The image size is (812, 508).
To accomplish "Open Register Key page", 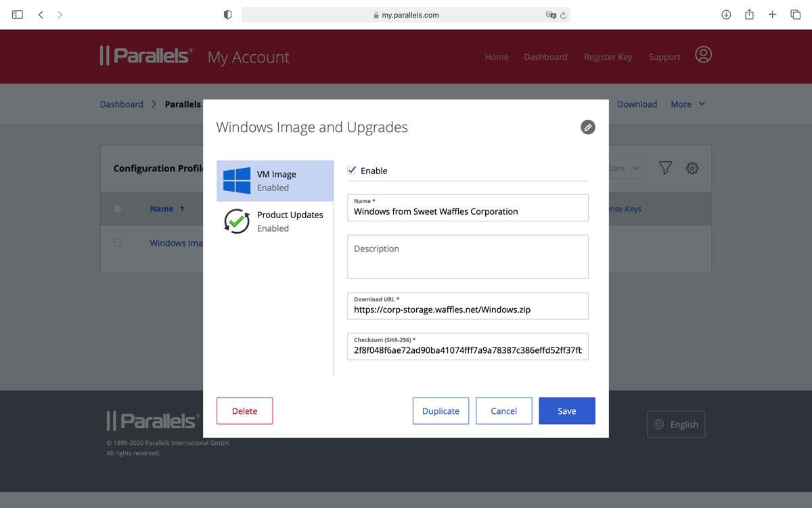I will 608,57.
